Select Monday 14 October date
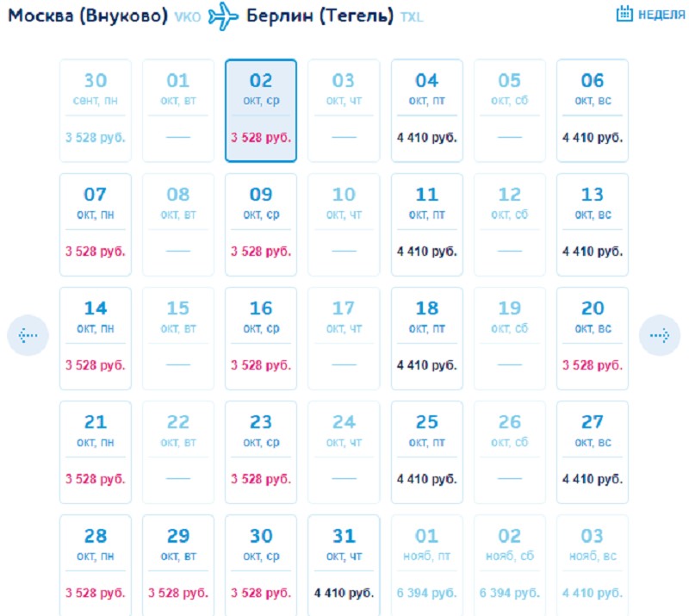The width and height of the screenshot is (689, 616). point(96,338)
